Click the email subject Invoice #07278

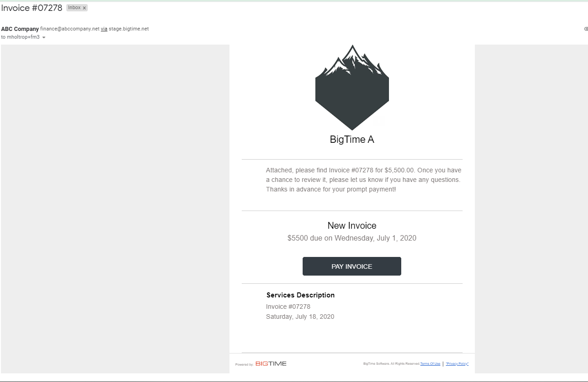(32, 8)
